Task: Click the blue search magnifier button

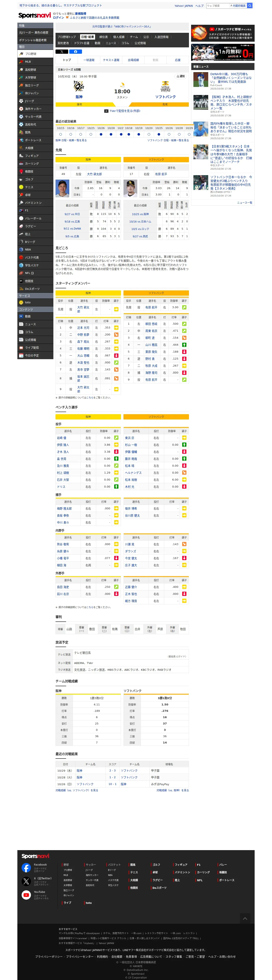Action: tap(250, 6)
